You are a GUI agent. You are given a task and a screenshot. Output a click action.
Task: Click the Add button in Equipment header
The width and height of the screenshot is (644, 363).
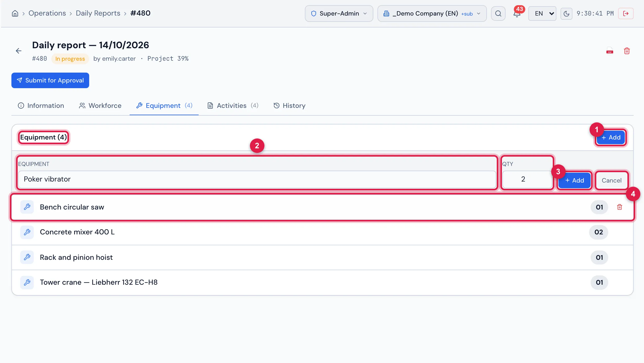611,137
